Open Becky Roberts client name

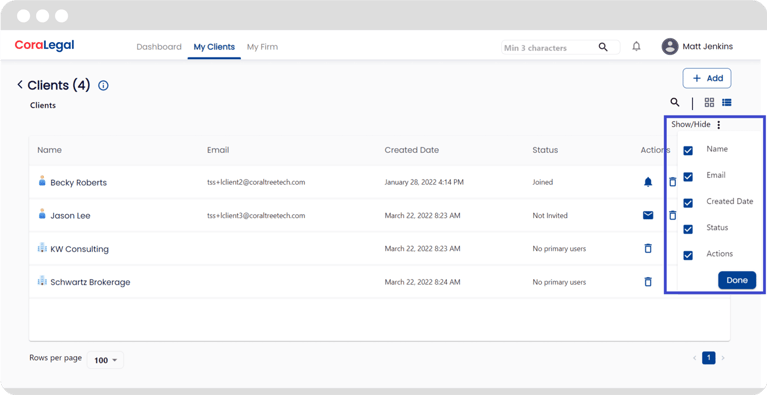pyautogui.click(x=78, y=182)
